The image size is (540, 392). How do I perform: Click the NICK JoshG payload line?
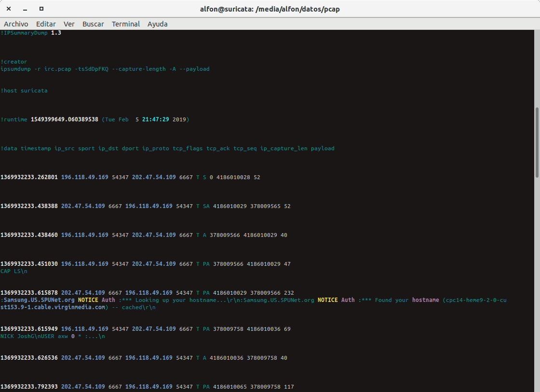click(53, 336)
